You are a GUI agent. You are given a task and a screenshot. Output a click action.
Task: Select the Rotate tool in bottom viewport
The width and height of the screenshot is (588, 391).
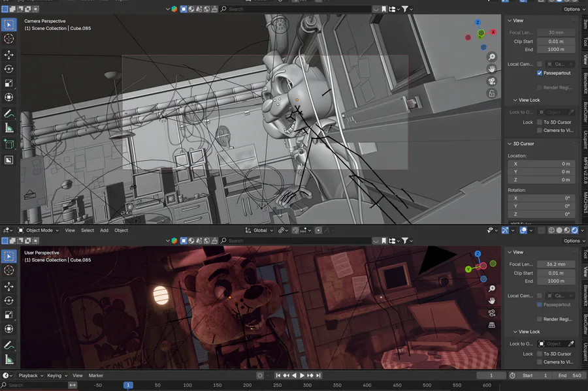click(8, 301)
